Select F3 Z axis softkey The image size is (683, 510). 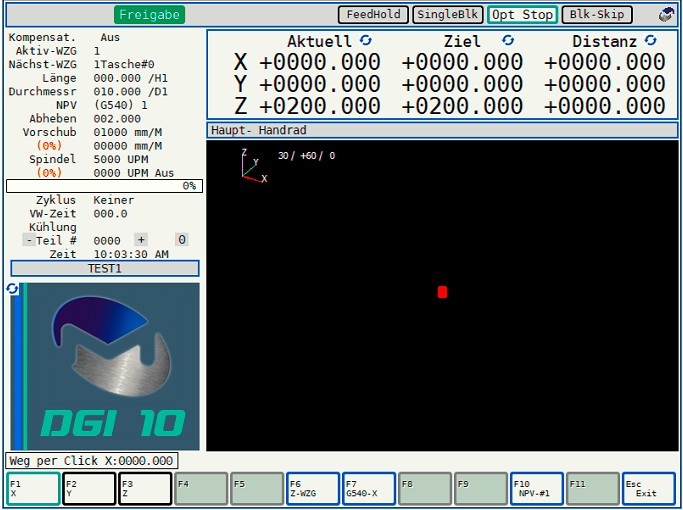[x=145, y=489]
